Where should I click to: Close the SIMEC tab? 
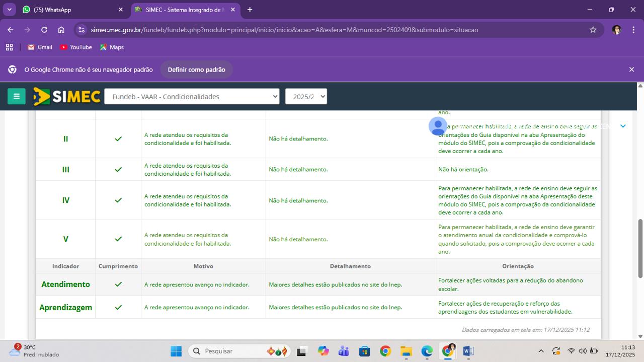(233, 10)
